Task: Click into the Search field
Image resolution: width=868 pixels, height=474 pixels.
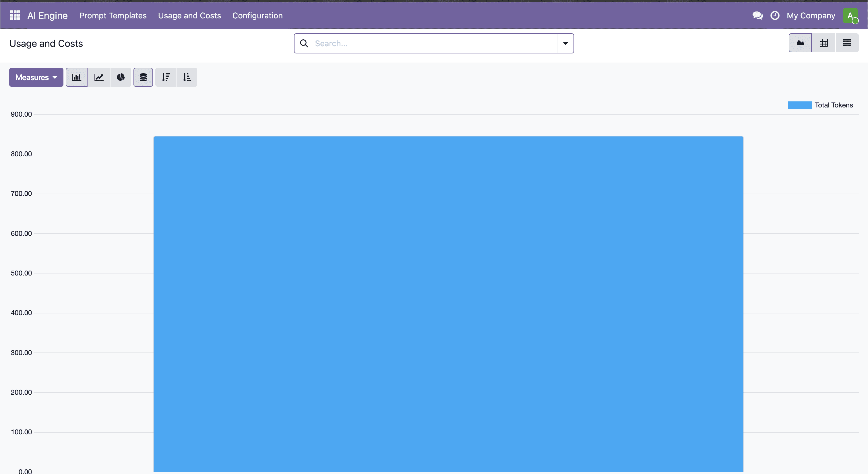Action: 434,43
